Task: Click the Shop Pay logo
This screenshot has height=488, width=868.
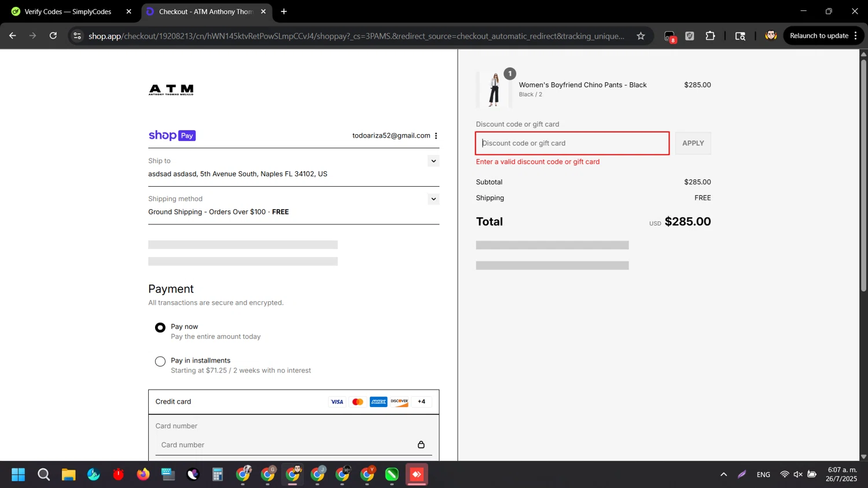Action: tap(172, 135)
